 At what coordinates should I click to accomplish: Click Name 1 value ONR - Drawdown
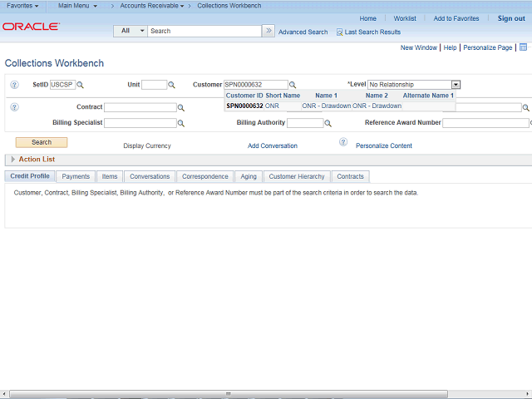tap(327, 106)
